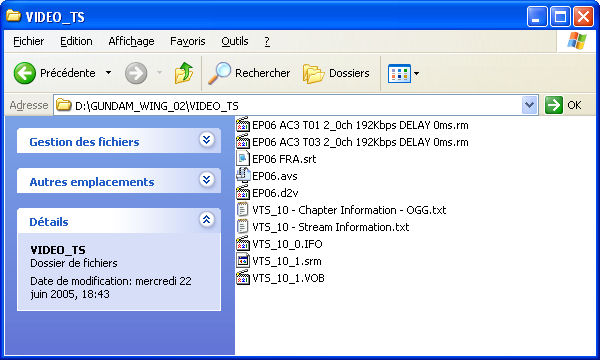Expand the Autres emplacements panel
The image size is (600, 360).
[x=207, y=179]
